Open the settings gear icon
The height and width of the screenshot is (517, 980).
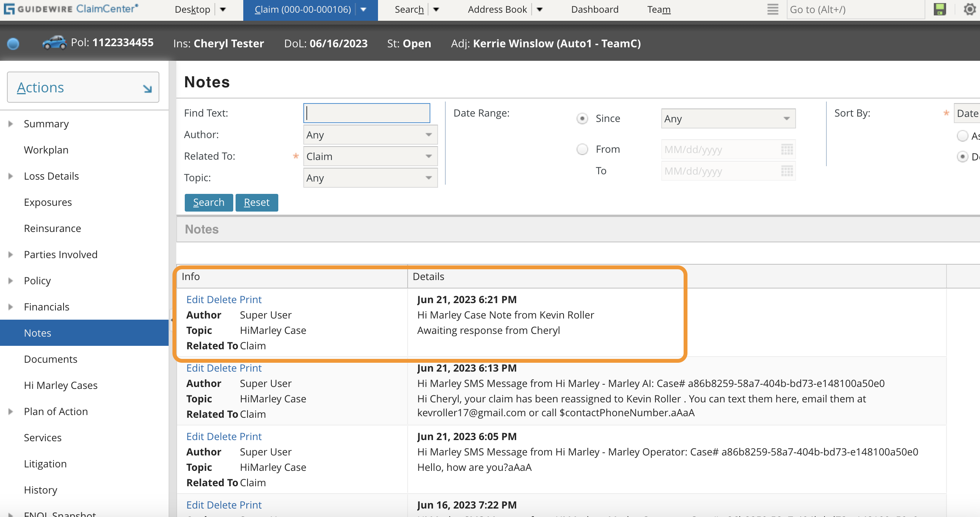(x=969, y=9)
